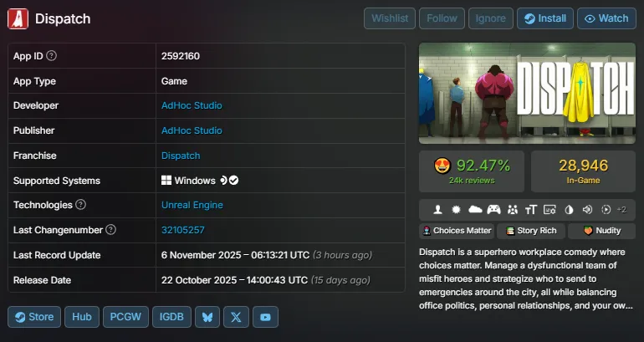Click the Last Changenumber help icon
This screenshot has height=342, width=644.
(111, 229)
